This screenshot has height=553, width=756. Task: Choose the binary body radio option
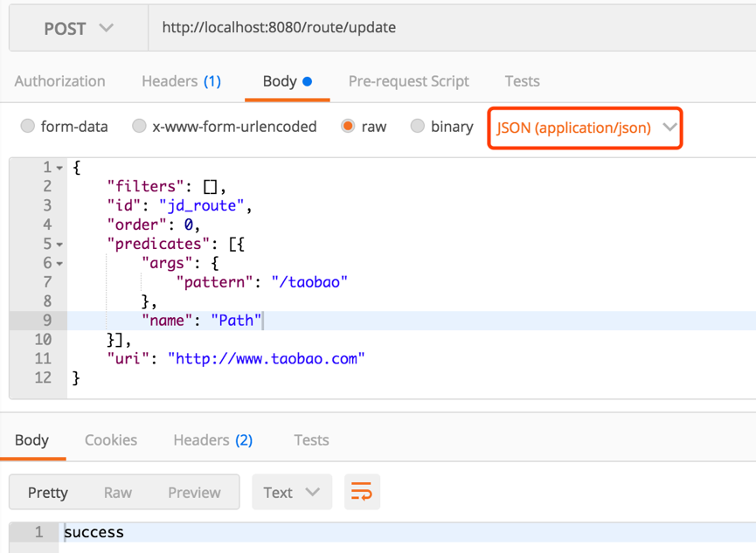418,127
